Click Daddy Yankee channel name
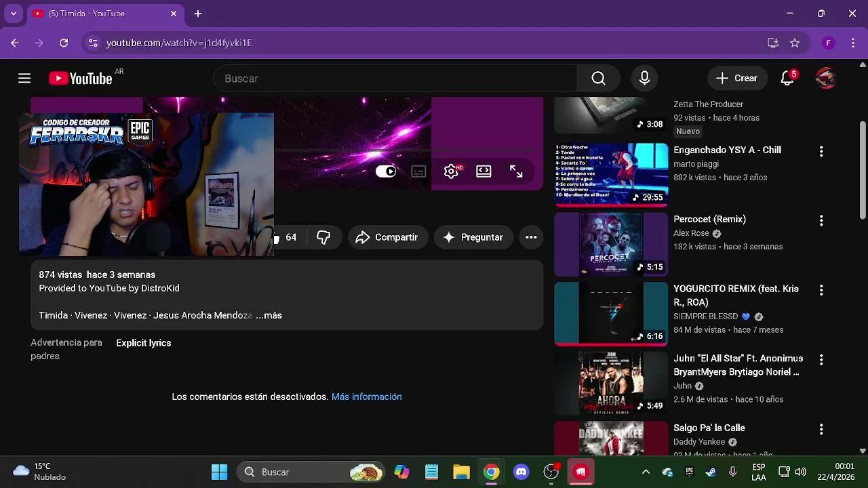Image resolution: width=868 pixels, height=488 pixels. coord(699,442)
